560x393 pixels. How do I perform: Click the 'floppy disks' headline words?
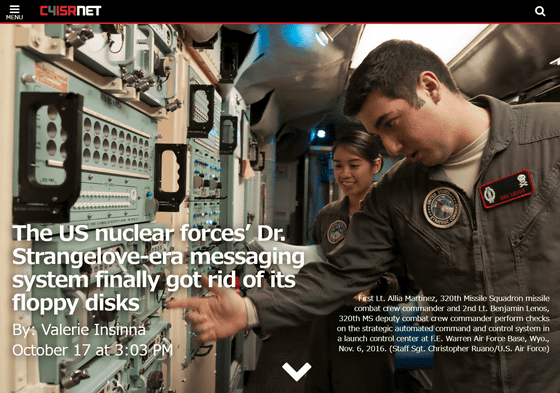coord(76,303)
